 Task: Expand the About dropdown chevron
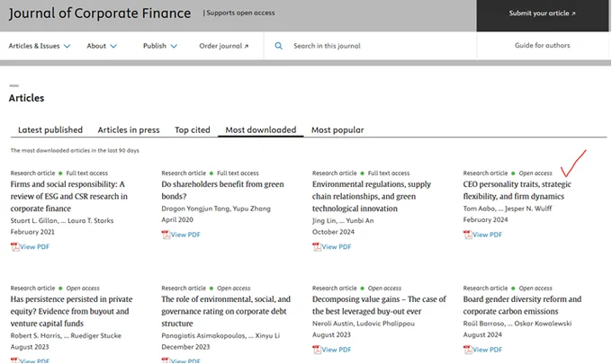tap(113, 46)
